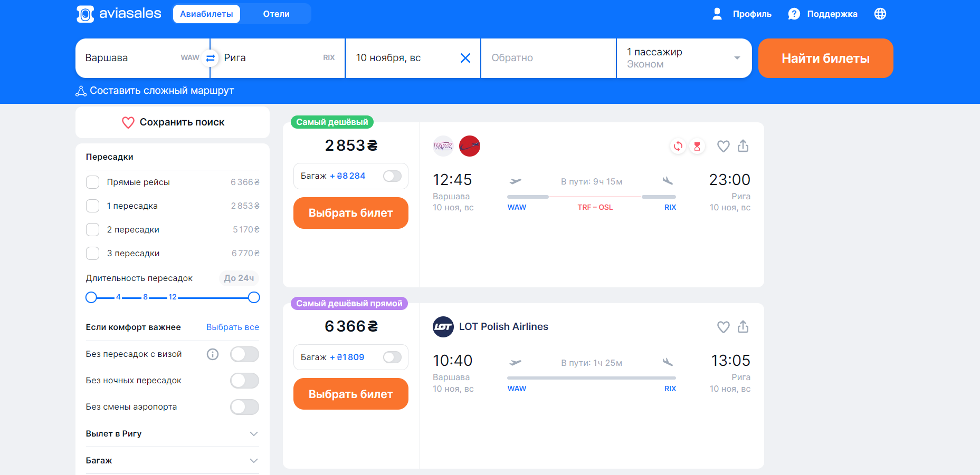
Task: Toggle Без смены аэропорта switch
Action: pos(244,407)
